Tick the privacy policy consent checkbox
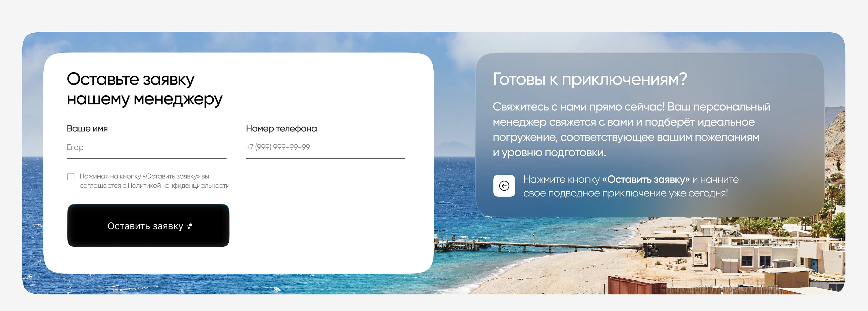868x311 pixels. pos(71,177)
